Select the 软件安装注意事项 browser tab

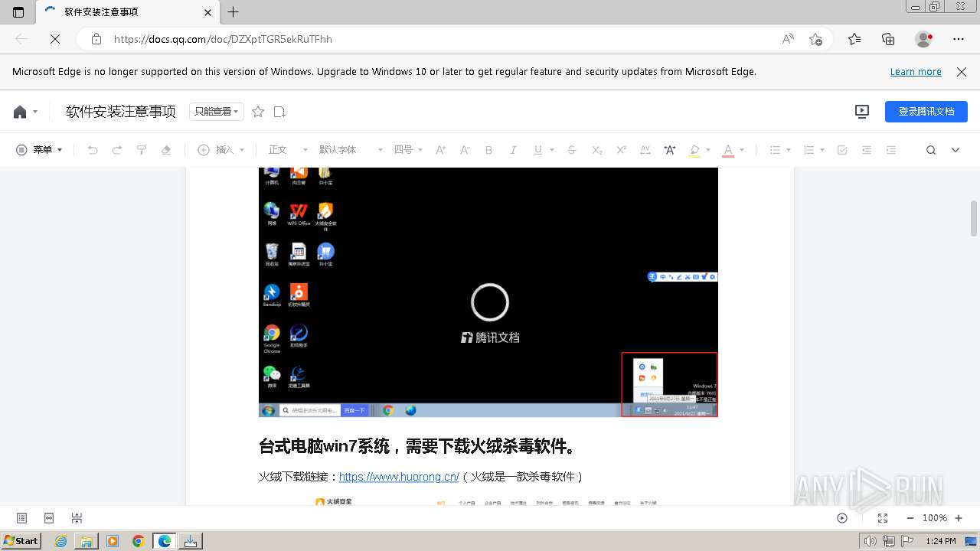pyautogui.click(x=128, y=12)
